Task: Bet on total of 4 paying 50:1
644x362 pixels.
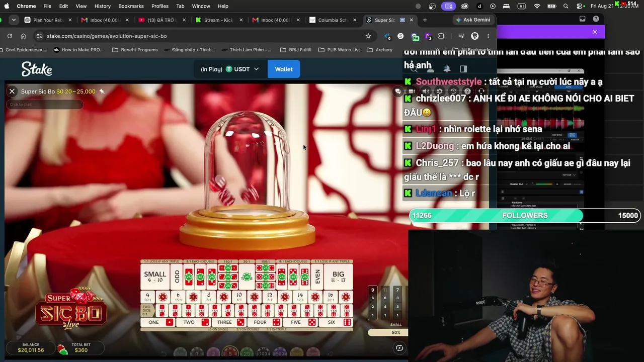Action: pos(147,297)
